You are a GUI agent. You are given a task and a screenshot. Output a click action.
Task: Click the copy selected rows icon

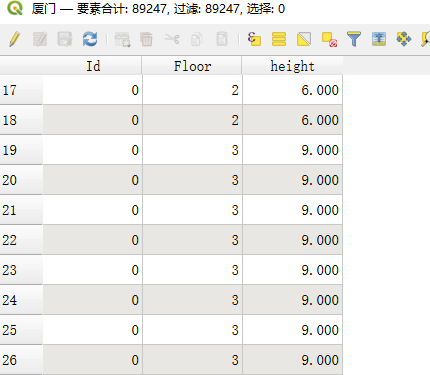(x=197, y=39)
